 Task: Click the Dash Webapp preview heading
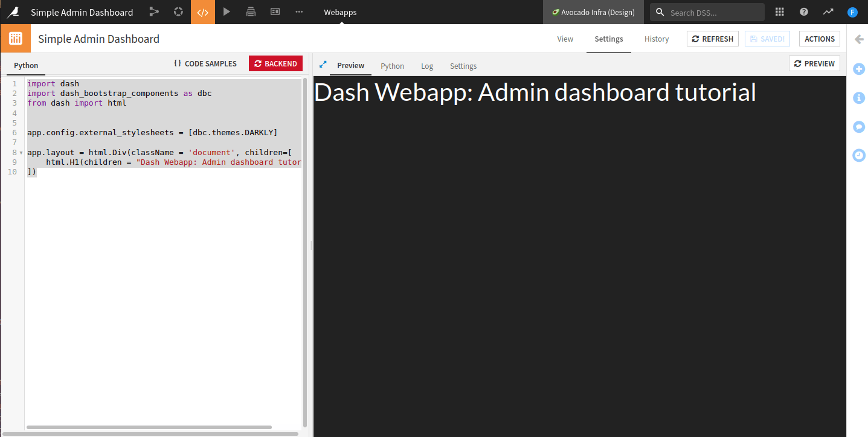point(535,92)
